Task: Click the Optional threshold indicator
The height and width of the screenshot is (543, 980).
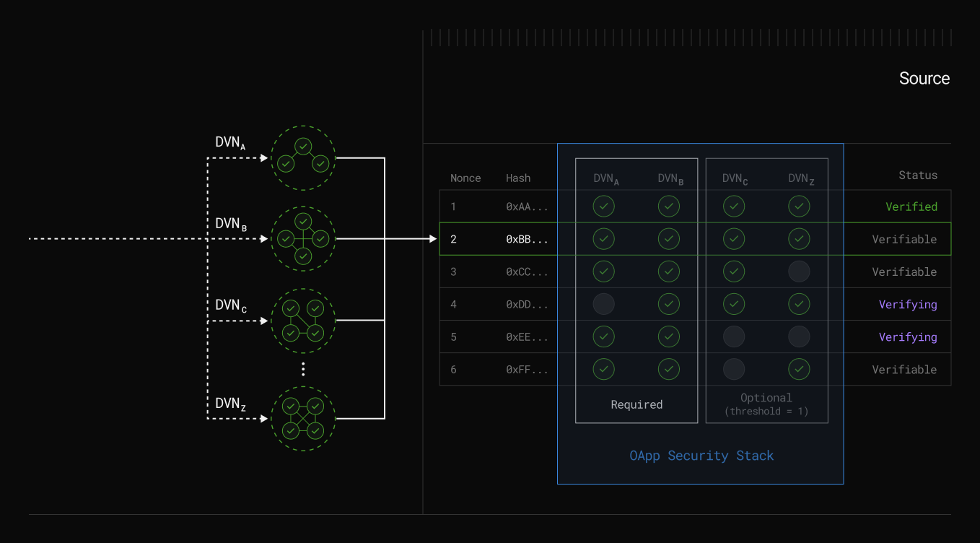Action: pos(766,404)
